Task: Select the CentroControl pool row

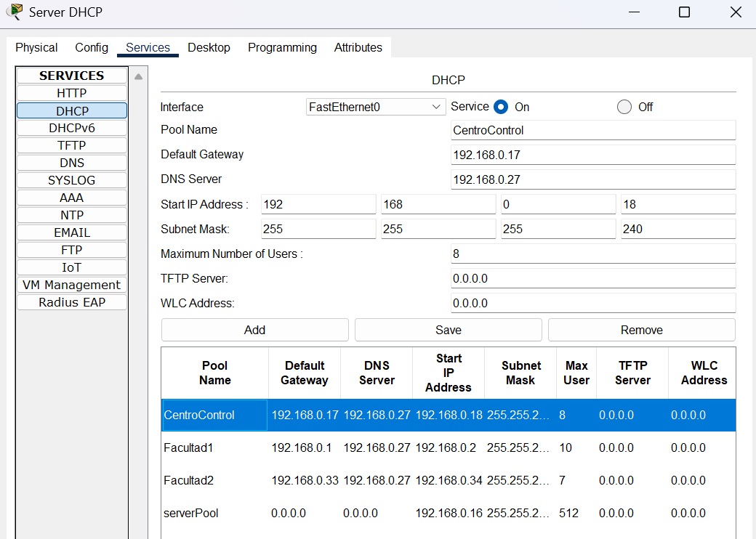Action: [449, 415]
